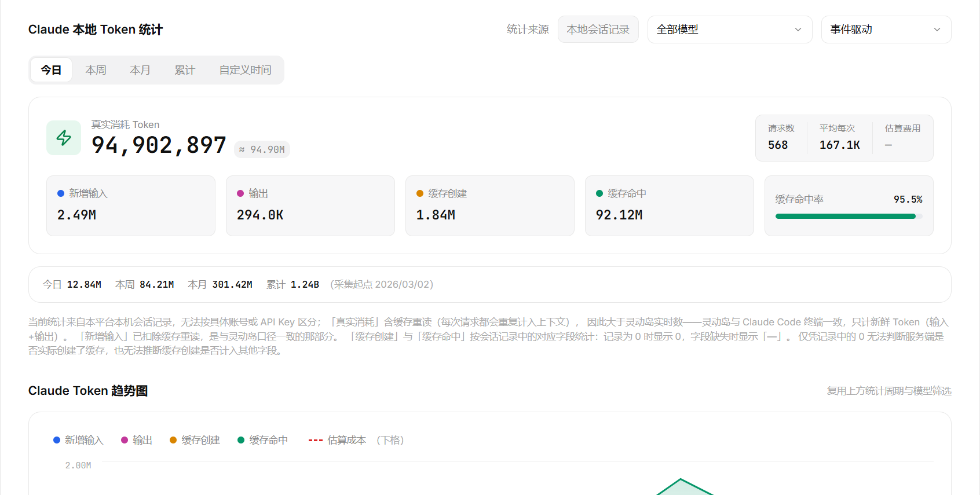
Task: Click the 2.49M value in 新增输入 card
Action: click(x=76, y=215)
